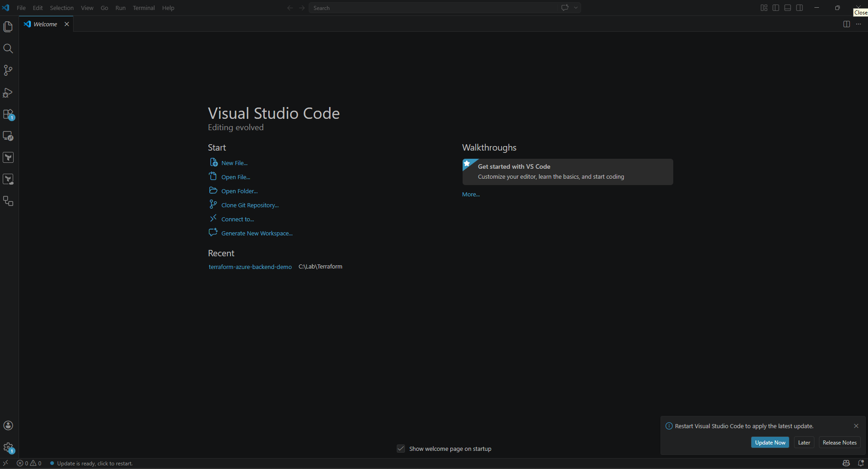Open the File menu
Viewport: 868px width, 469px height.
[21, 8]
